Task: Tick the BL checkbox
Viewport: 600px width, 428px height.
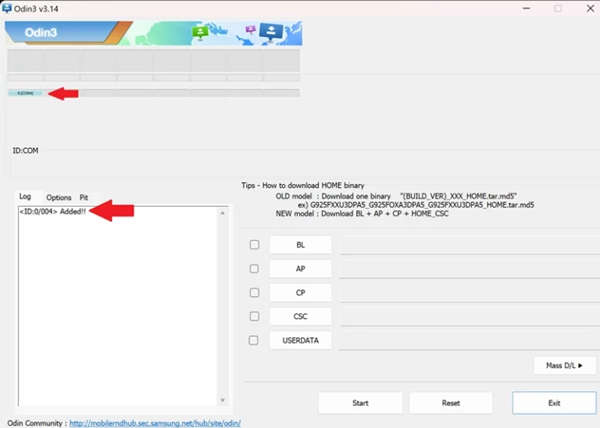Action: click(x=254, y=244)
